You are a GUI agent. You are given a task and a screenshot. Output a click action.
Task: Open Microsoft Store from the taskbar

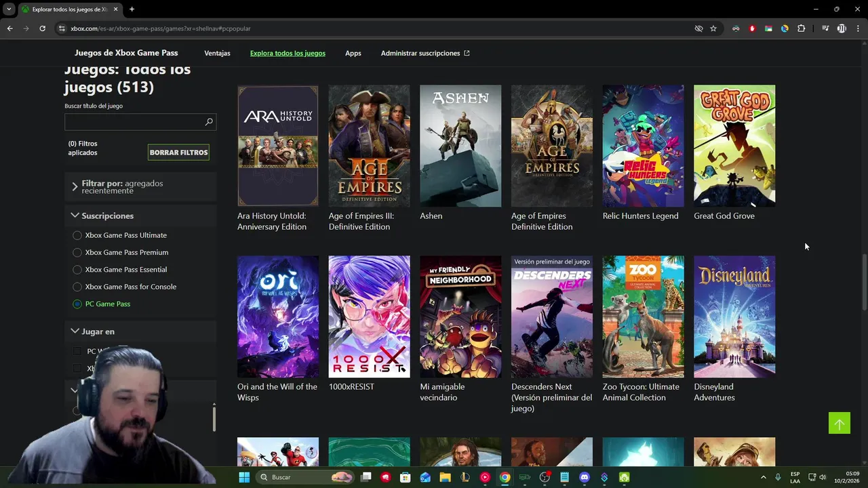[x=406, y=477]
